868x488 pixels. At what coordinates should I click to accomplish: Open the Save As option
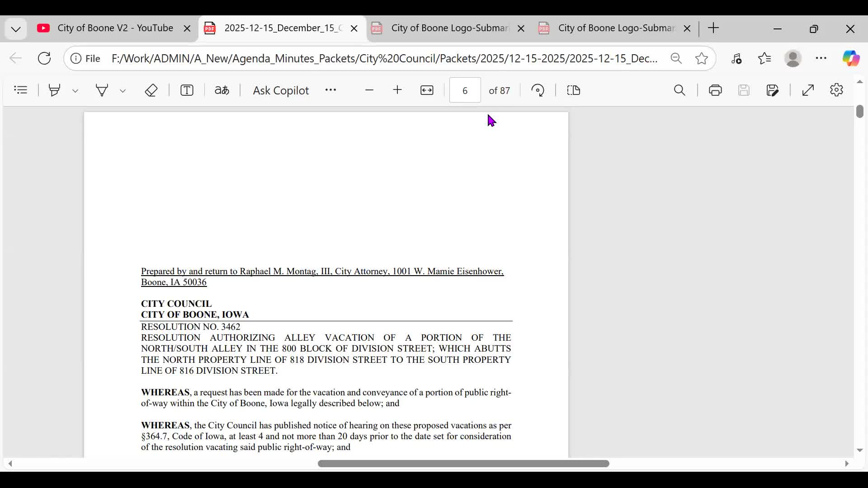[773, 90]
